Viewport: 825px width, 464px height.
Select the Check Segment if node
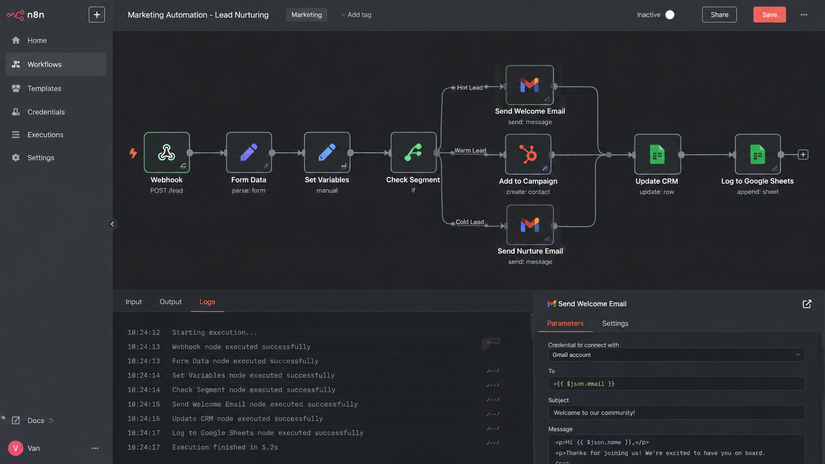(x=414, y=153)
